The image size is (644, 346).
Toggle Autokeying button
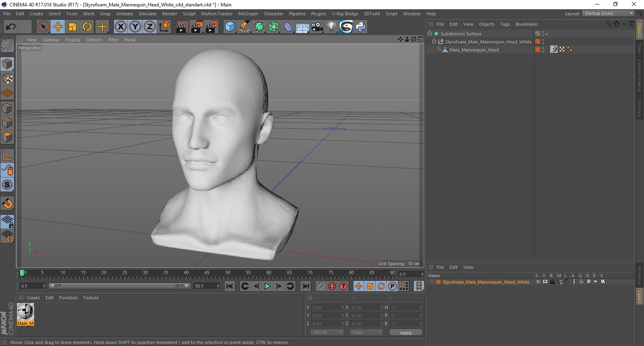pos(332,286)
